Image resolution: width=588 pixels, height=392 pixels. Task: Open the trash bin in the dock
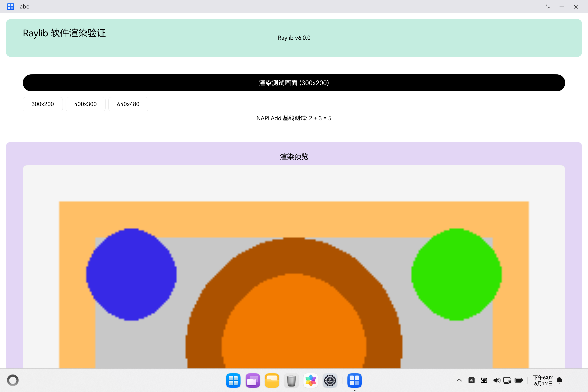(x=291, y=381)
